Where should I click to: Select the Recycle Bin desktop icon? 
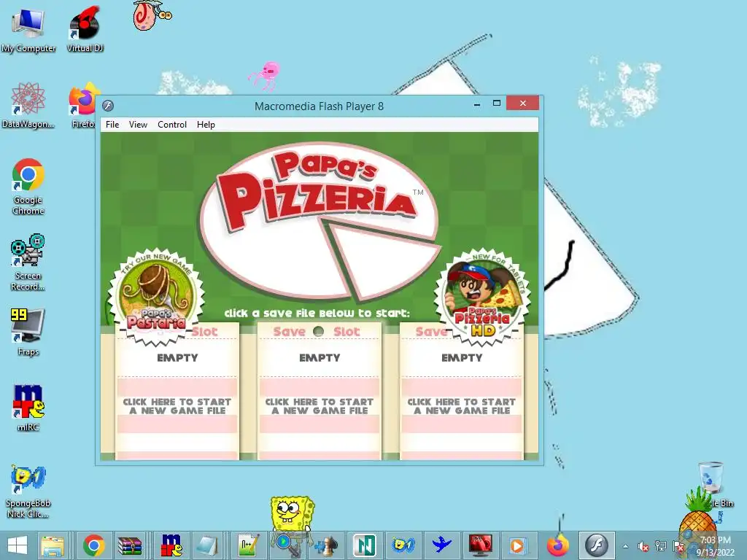(x=713, y=483)
